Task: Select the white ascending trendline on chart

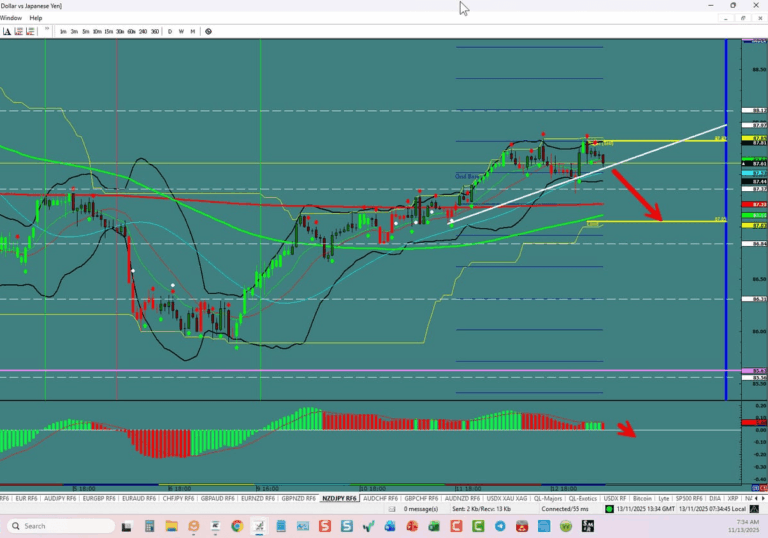Action: (x=588, y=174)
